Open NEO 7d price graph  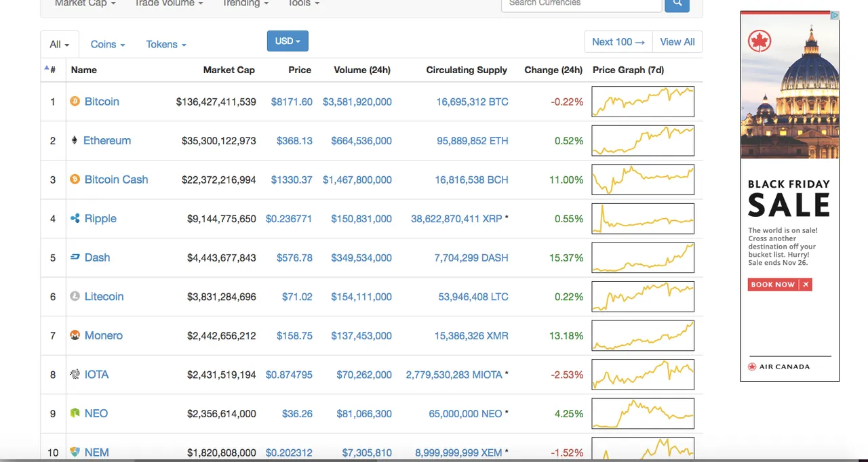[x=643, y=413]
